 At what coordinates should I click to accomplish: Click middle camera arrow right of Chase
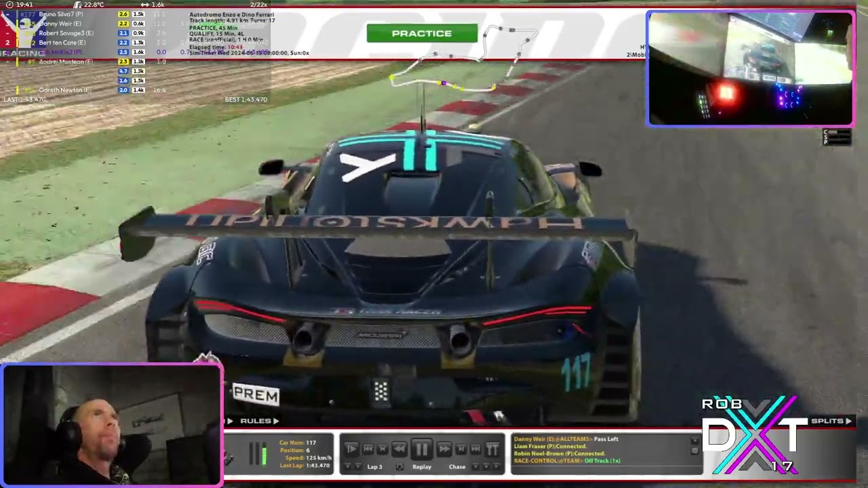[x=486, y=466]
